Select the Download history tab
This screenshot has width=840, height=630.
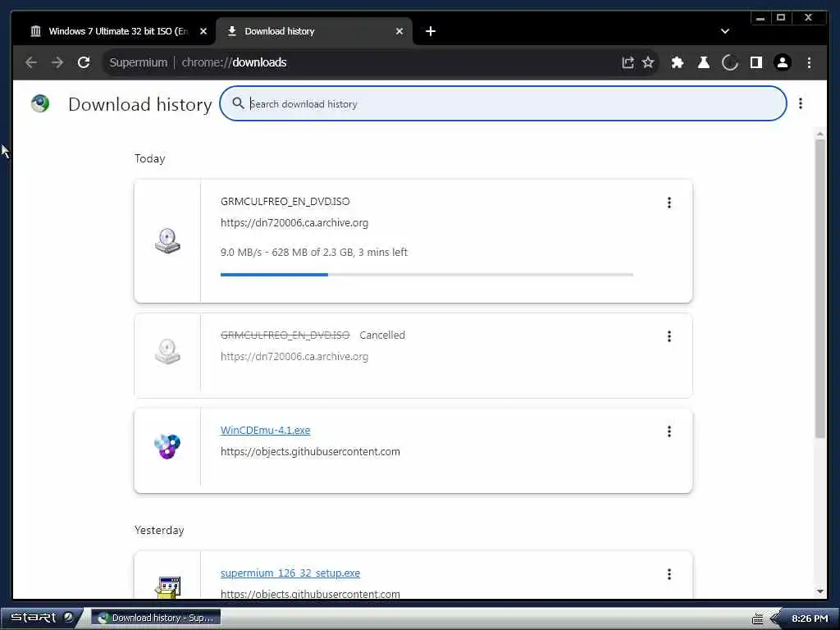[314, 31]
